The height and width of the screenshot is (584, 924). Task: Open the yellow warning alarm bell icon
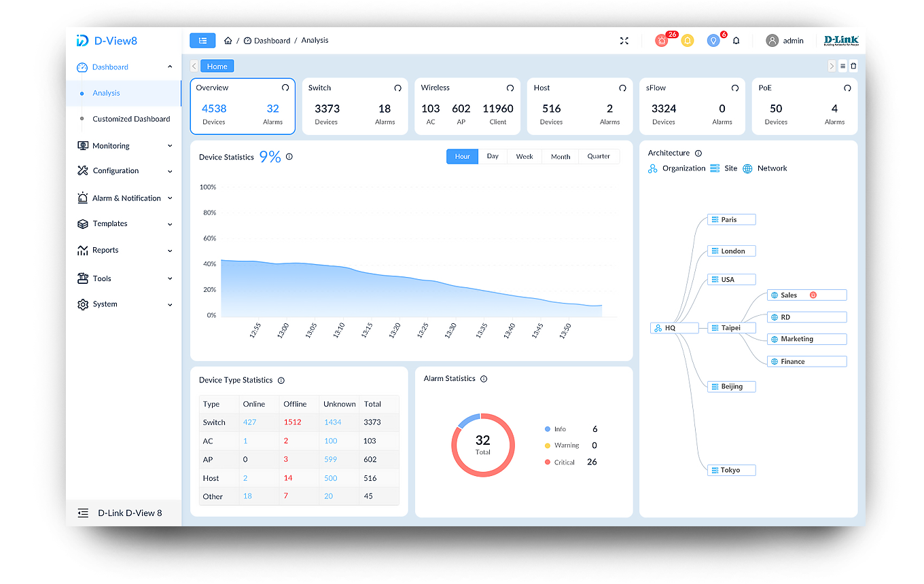(x=688, y=41)
